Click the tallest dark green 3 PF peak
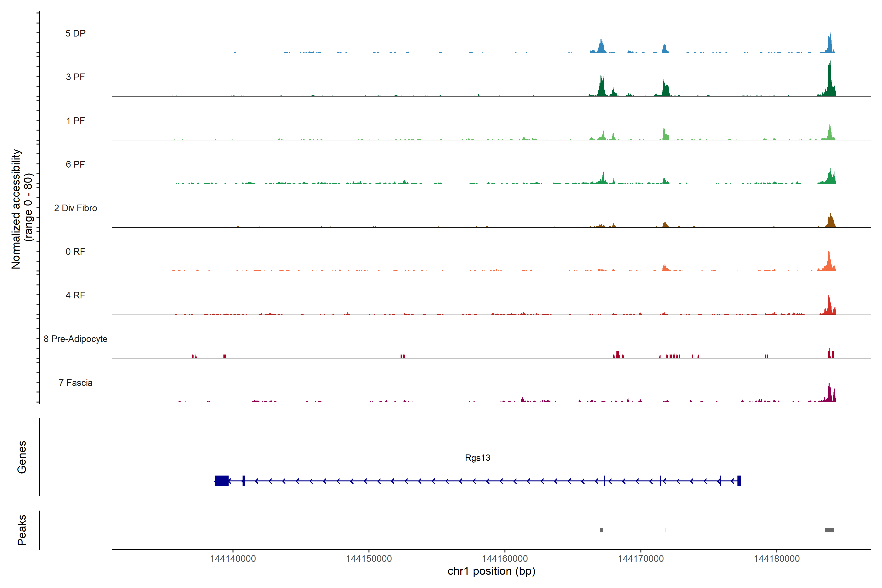Image resolution: width=882 pixels, height=588 pixels. [x=830, y=83]
